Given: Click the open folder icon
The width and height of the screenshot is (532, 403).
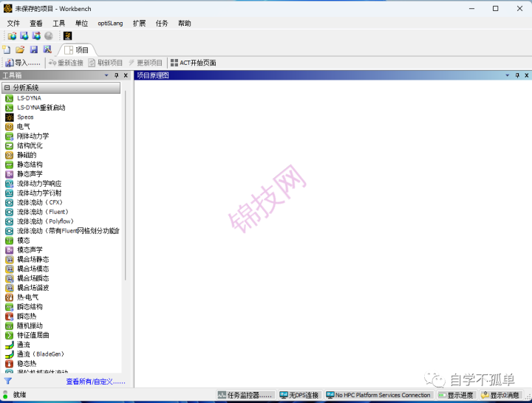Looking at the screenshot, I should pyautogui.click(x=20, y=50).
